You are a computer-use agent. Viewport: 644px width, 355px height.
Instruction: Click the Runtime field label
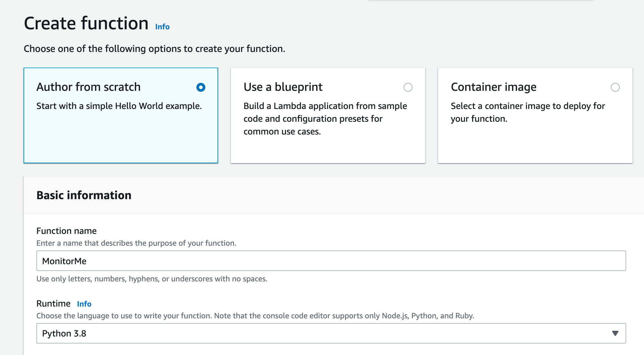click(x=53, y=304)
